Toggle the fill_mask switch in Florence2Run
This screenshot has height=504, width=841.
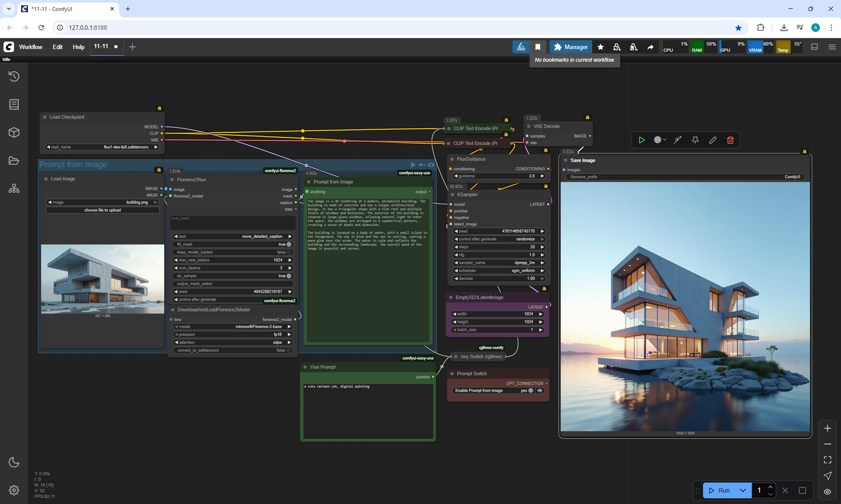(289, 244)
